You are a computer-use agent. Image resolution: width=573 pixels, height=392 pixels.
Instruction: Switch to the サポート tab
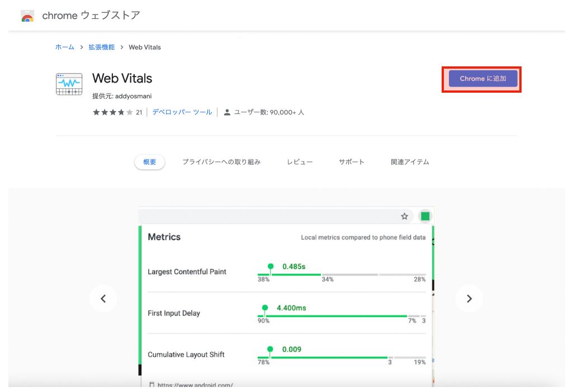click(351, 161)
